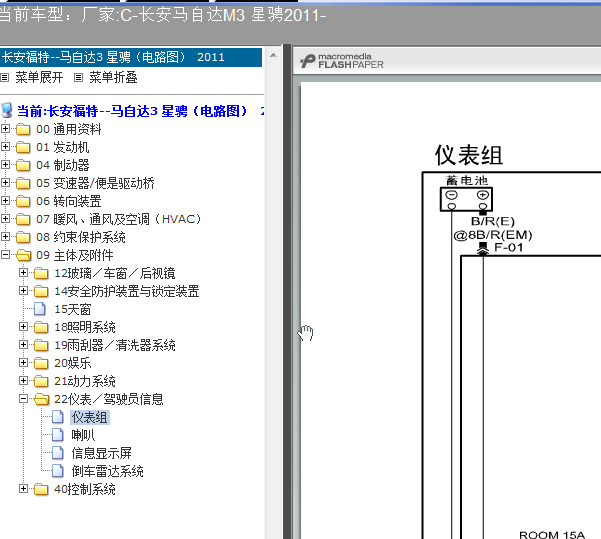This screenshot has height=539, width=601.
Task: Expand the 20娱乐 subfolder
Action: [23, 363]
